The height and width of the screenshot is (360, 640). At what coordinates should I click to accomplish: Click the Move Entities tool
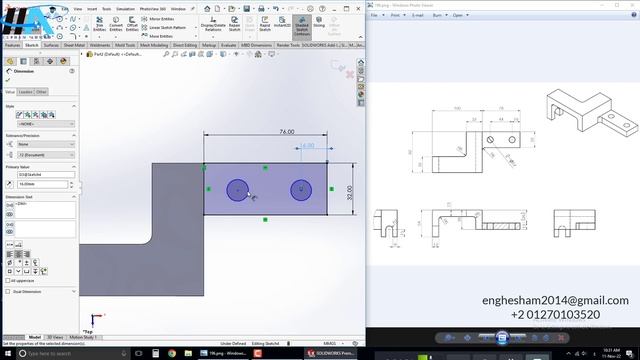tap(158, 36)
